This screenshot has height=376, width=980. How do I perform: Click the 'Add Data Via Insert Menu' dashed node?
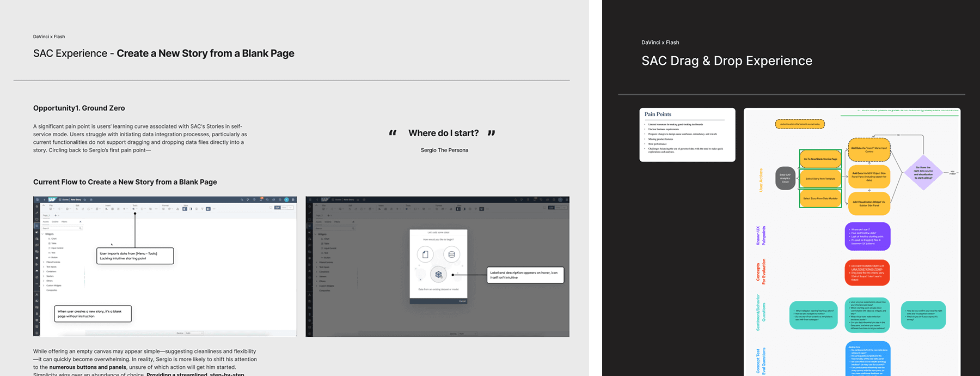point(869,149)
